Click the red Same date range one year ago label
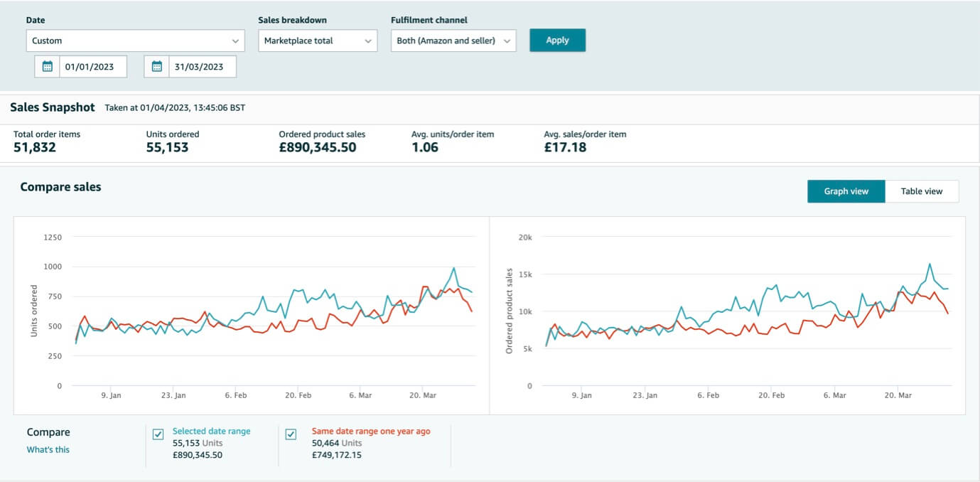The width and height of the screenshot is (980, 482). click(370, 431)
